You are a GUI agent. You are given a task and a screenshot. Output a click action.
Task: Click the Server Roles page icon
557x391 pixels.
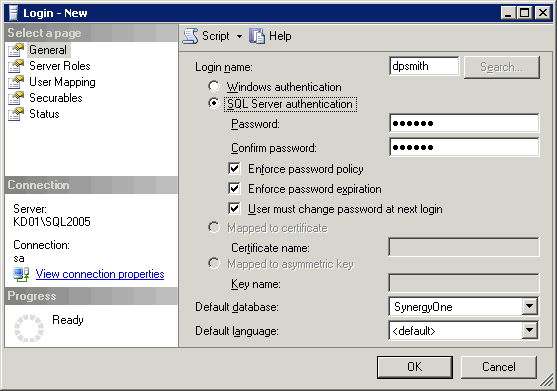16,66
